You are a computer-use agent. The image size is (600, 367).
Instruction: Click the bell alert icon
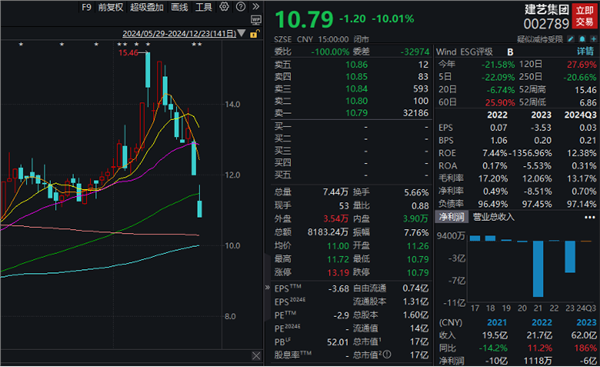582,39
